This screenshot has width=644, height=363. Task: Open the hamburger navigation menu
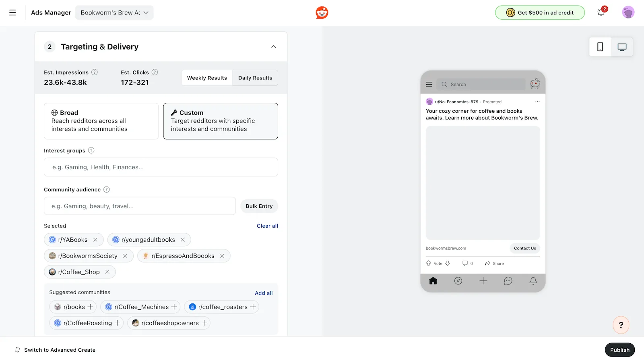(x=12, y=12)
